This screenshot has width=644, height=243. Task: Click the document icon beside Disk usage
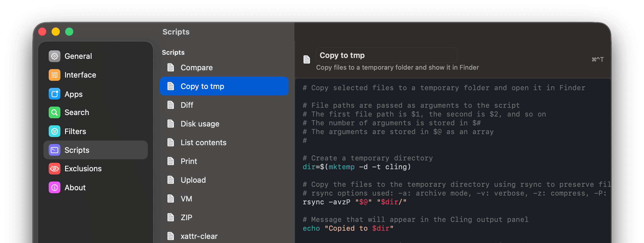pos(171,124)
